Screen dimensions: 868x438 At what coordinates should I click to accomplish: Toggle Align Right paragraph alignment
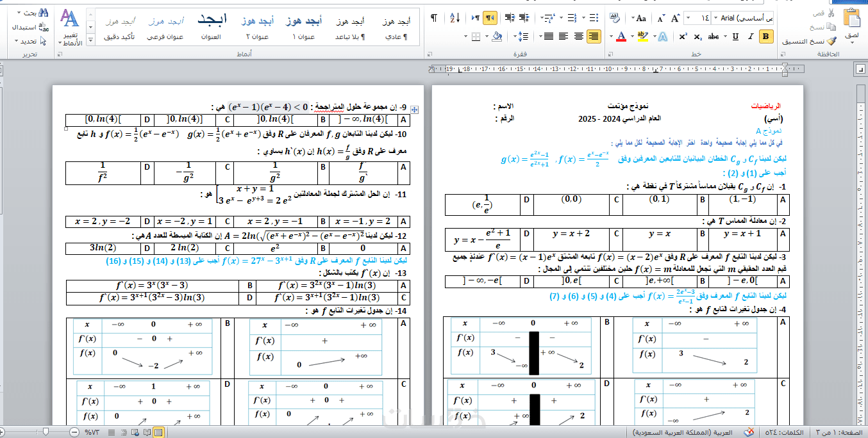pos(594,36)
